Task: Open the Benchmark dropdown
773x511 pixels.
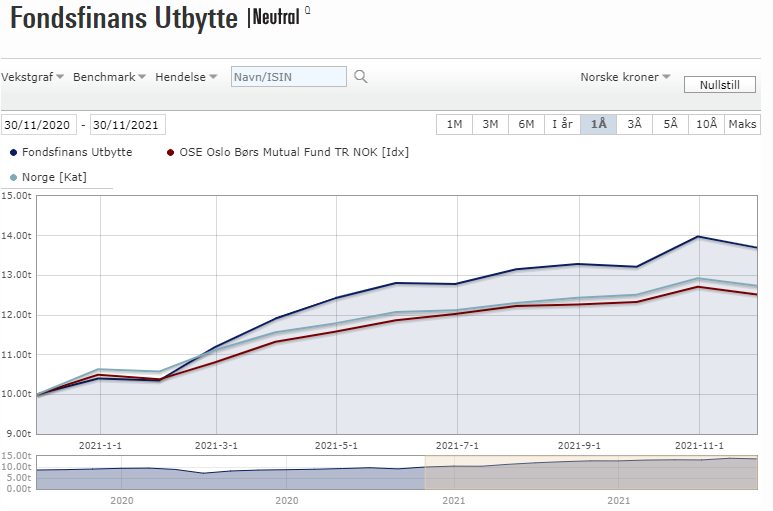Action: pyautogui.click(x=109, y=77)
